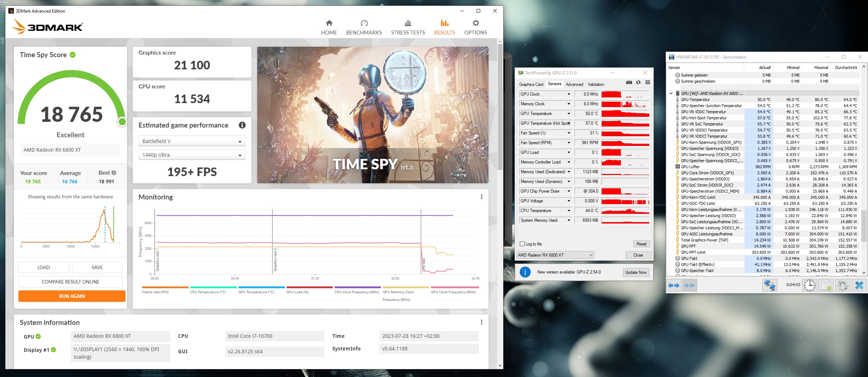Click Update Now in GPU-Z
Image resolution: width=868 pixels, height=377 pixels.
point(636,272)
